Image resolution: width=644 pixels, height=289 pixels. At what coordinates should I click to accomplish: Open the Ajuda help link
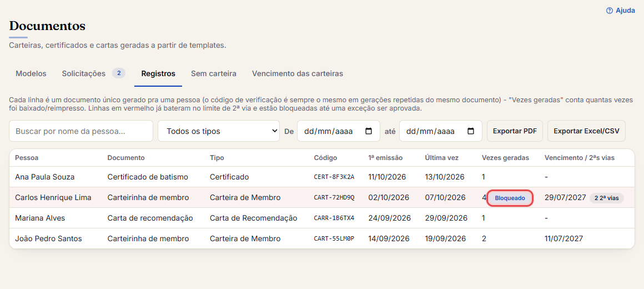[x=620, y=11]
